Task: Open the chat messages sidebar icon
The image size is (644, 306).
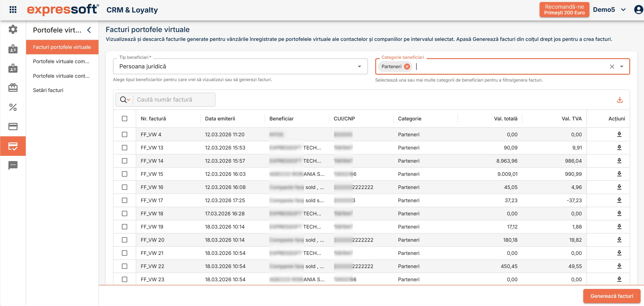Action: tap(13, 165)
